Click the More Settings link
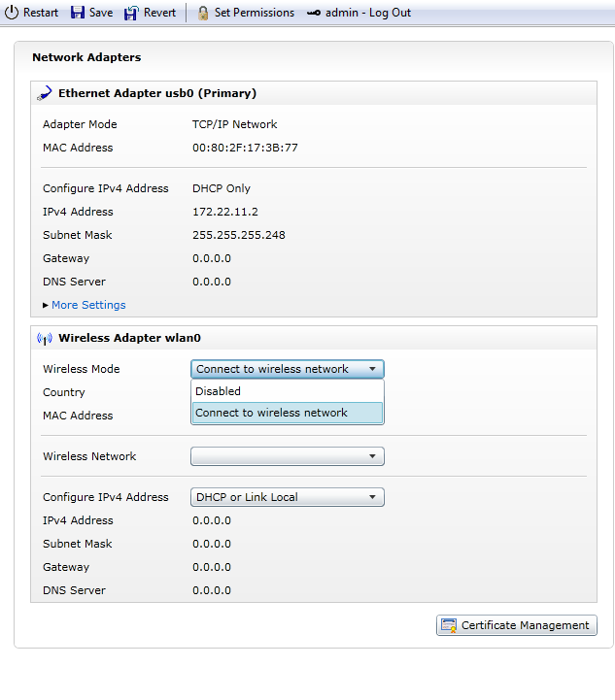Image resolution: width=615 pixels, height=700 pixels. tap(88, 305)
